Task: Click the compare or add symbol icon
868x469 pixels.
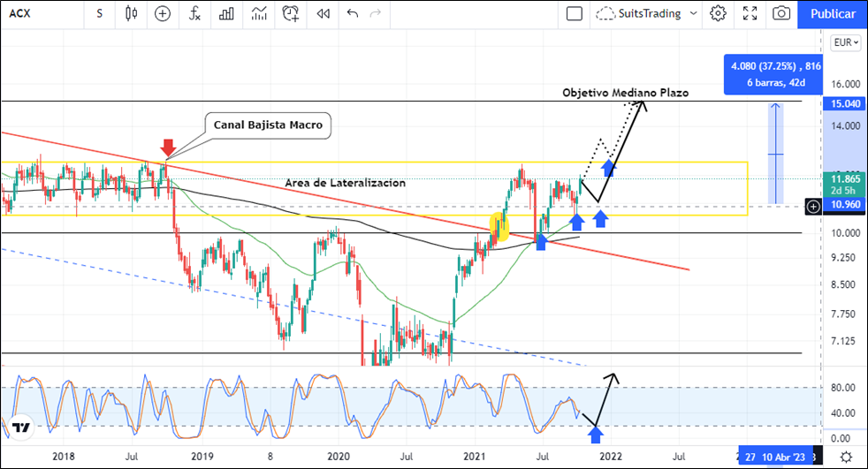Action: click(163, 13)
